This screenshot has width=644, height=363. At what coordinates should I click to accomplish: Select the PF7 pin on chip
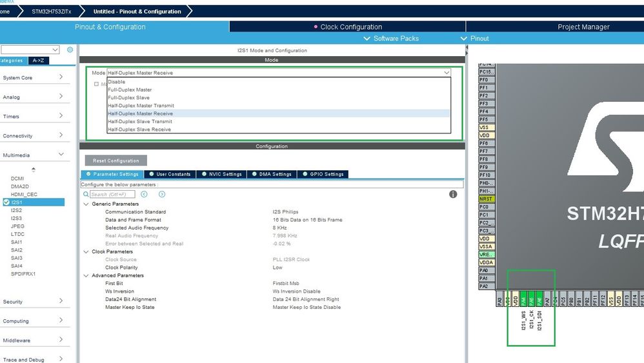(487, 152)
